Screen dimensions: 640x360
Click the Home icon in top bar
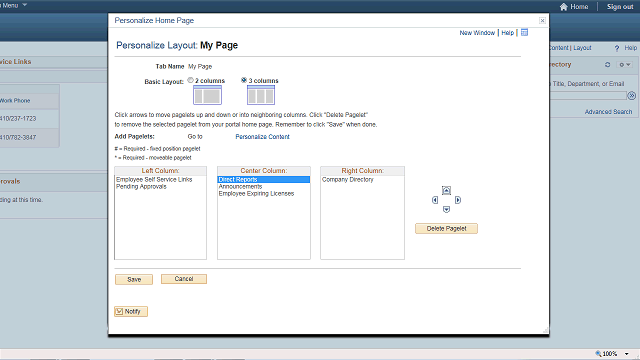(x=564, y=7)
